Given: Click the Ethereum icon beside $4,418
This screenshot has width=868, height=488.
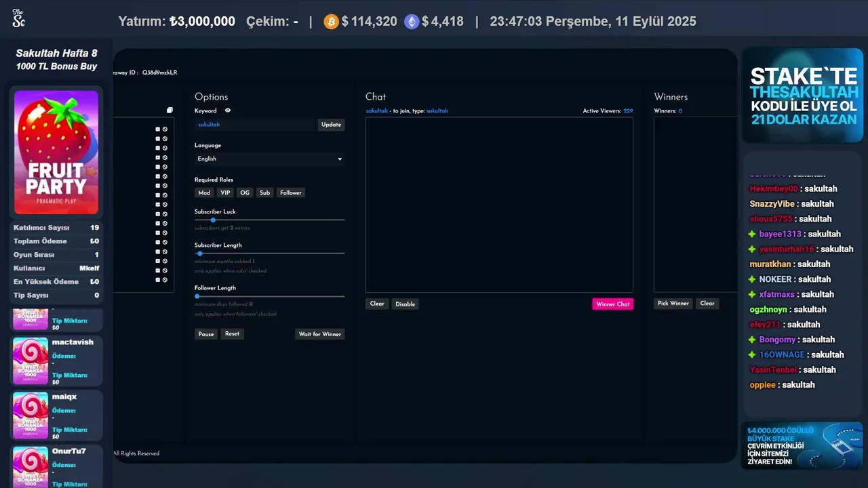Looking at the screenshot, I should coord(412,22).
